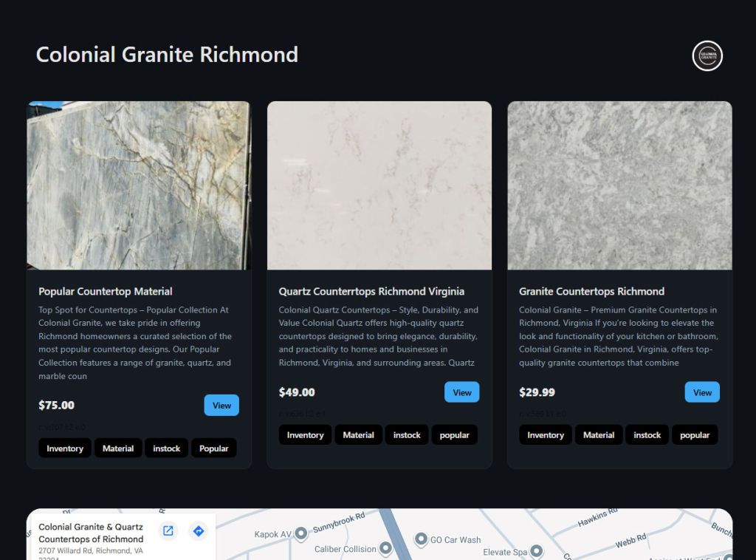
Task: Select instock tag on Granite Countertops card
Action: tap(647, 435)
